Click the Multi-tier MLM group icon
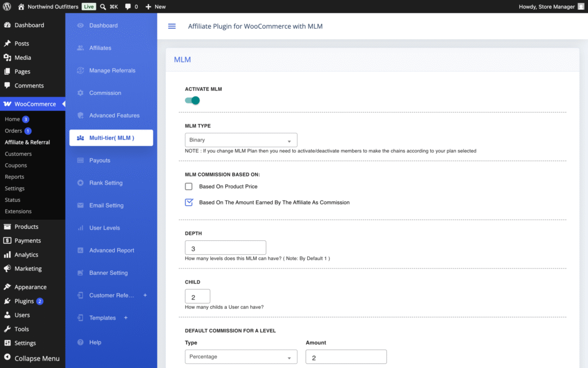The height and width of the screenshot is (368, 588). [80, 138]
